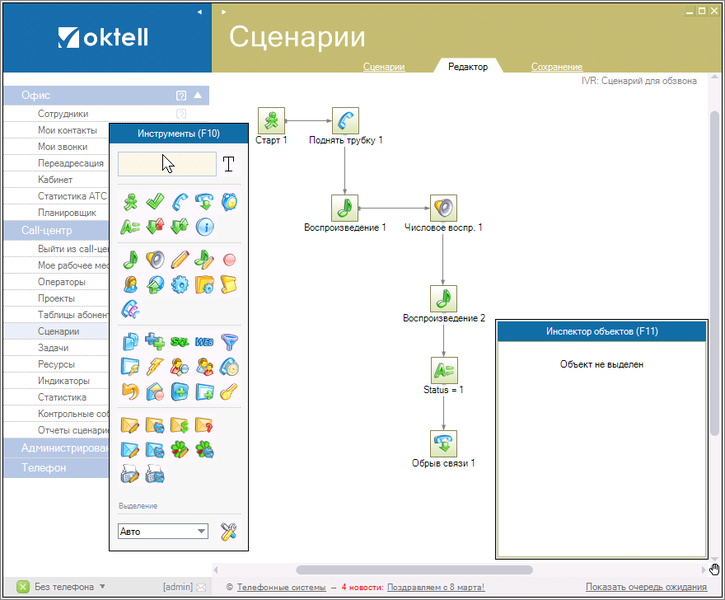Pick the orange pencil tool
Image resolution: width=725 pixels, height=600 pixels.
[x=180, y=260]
